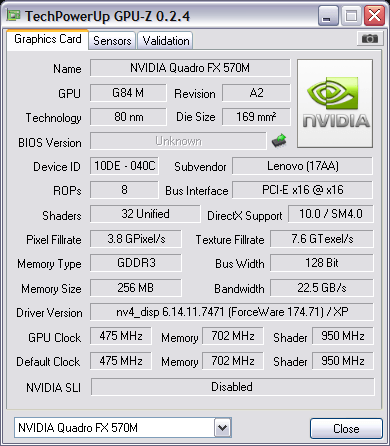Switch to the Sensors tab

[x=112, y=41]
